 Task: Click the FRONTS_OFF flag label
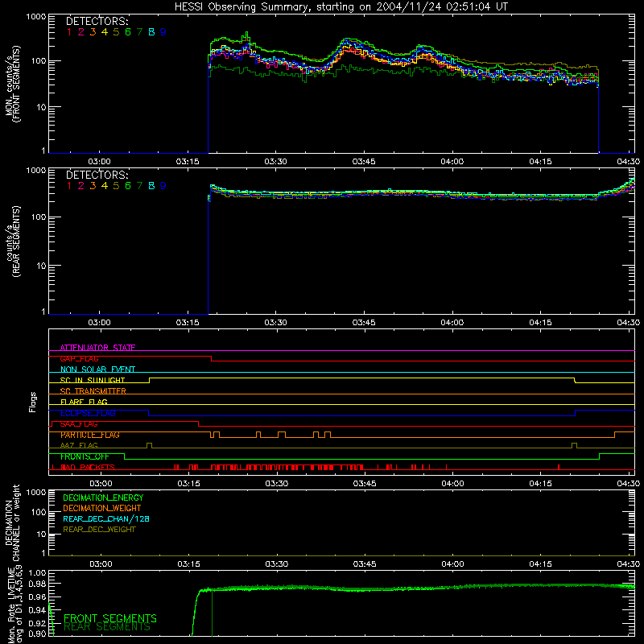point(85,456)
